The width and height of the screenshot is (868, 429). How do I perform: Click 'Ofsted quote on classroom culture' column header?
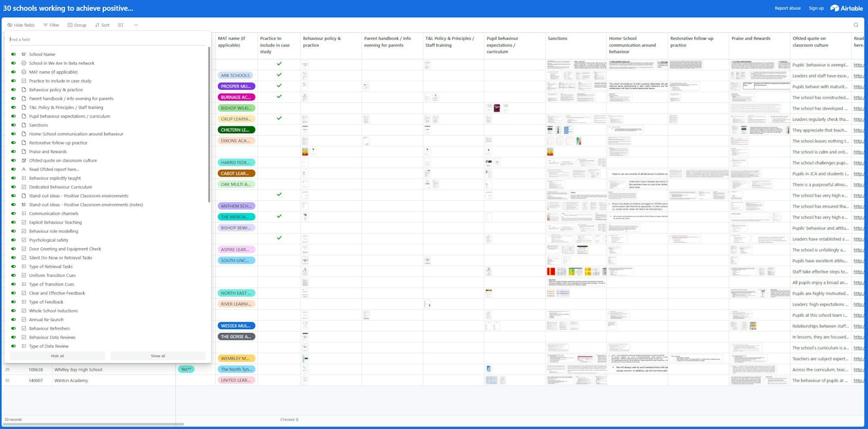point(820,46)
